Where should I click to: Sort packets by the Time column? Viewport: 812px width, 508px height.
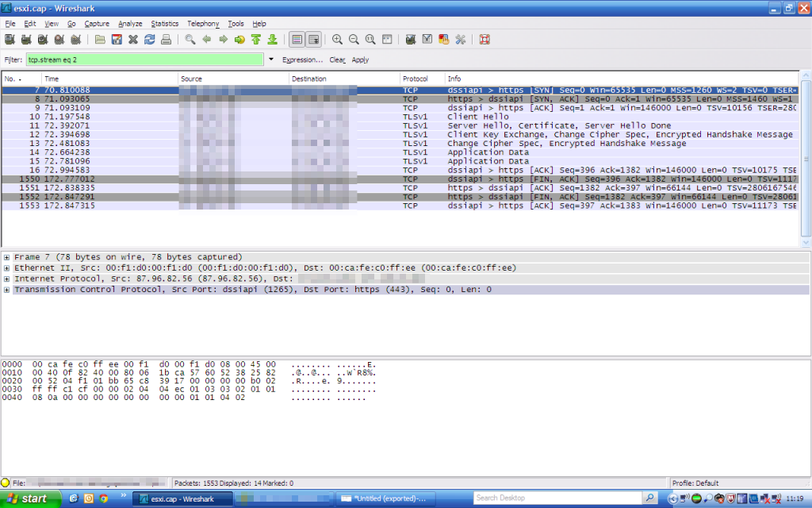point(109,79)
